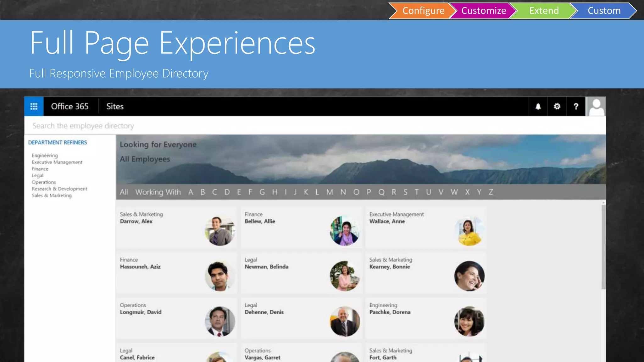Click the name Vargas, Garret
Screen dimensions: 644x362
(x=262, y=358)
